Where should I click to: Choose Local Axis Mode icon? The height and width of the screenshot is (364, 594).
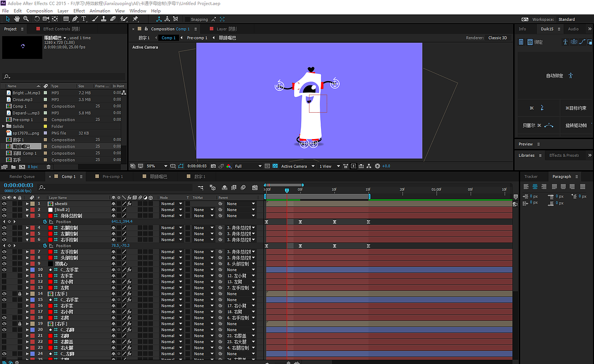[159, 19]
